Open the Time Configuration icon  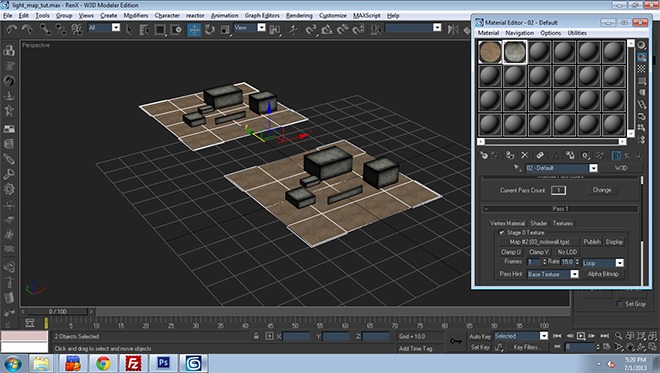click(x=607, y=347)
